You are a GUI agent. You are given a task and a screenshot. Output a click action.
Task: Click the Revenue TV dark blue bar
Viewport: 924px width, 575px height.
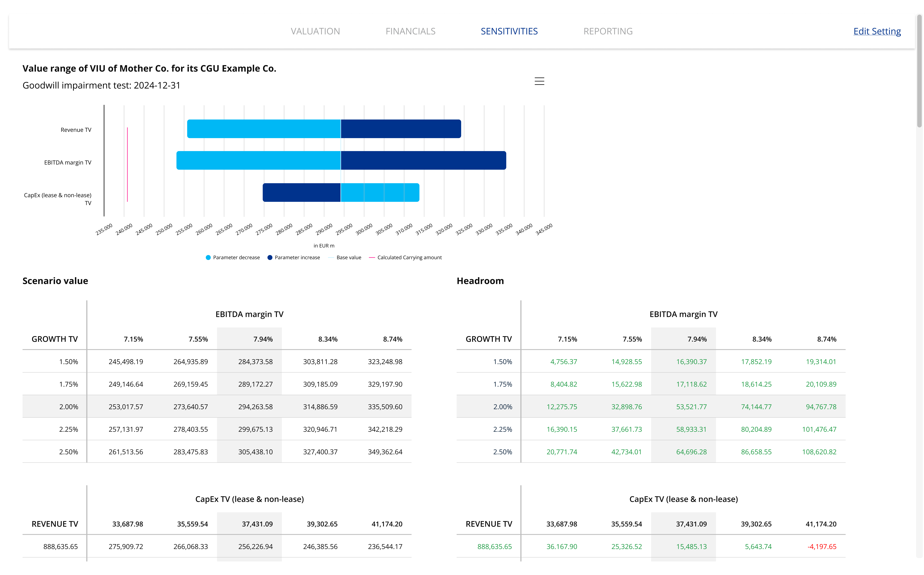pos(401,129)
